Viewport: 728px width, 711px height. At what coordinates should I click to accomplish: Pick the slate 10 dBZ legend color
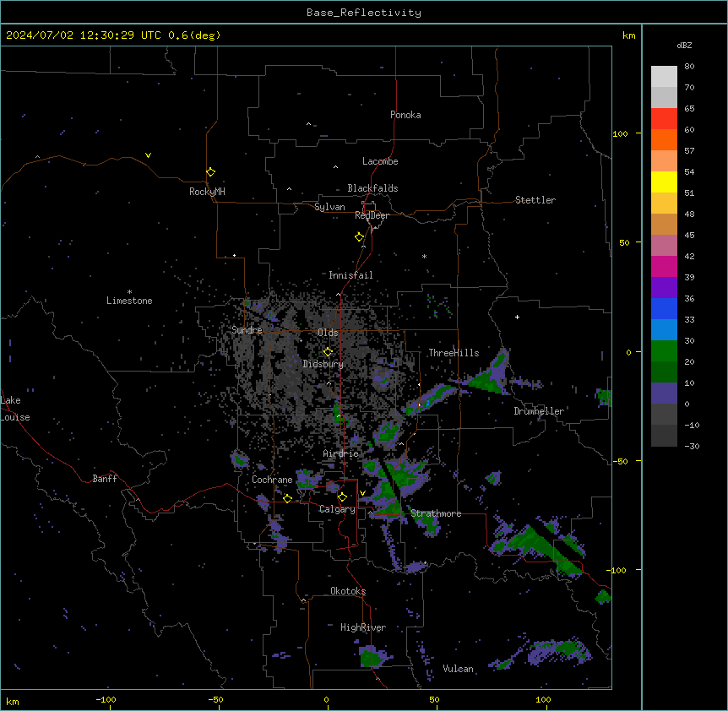coord(664,393)
